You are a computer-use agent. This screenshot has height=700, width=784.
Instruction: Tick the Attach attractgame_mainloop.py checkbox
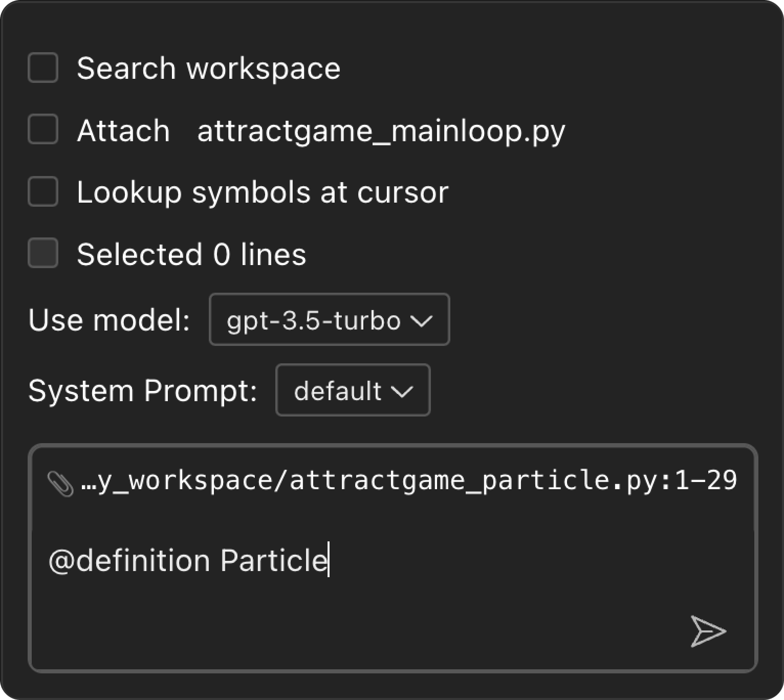[43, 129]
